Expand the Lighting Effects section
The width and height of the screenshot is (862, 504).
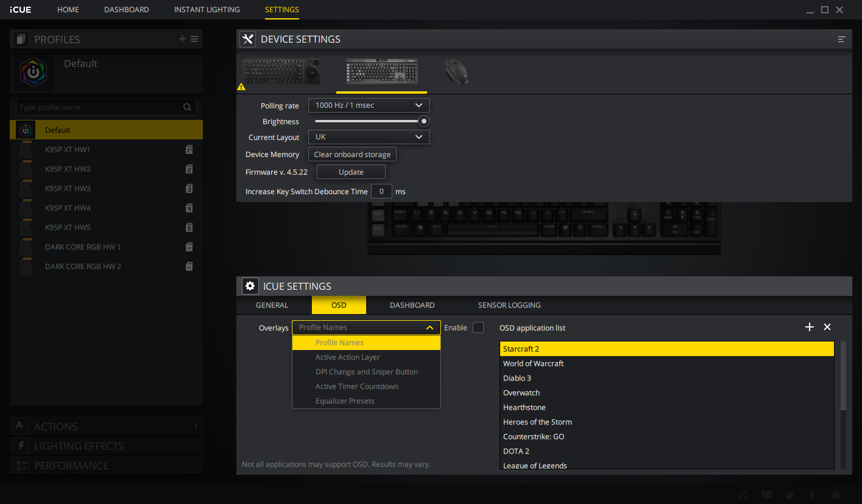79,446
